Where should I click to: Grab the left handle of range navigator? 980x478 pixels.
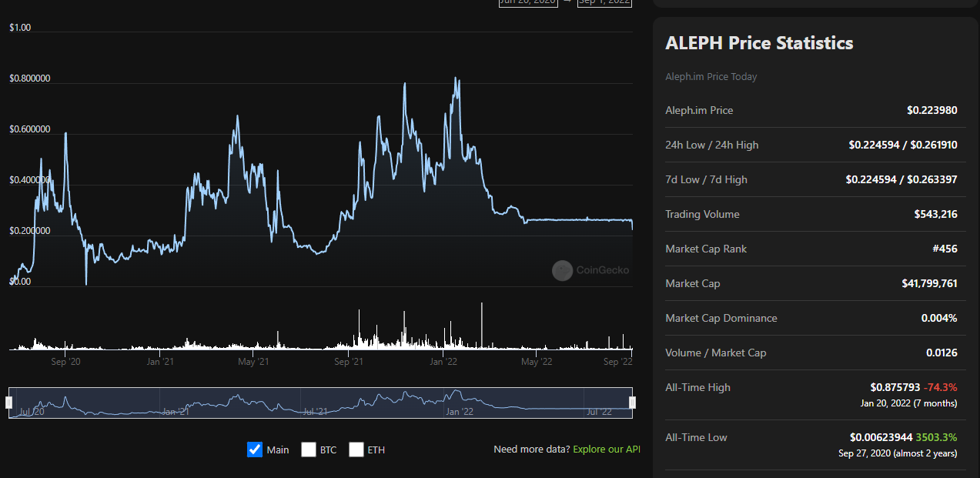pyautogui.click(x=9, y=403)
